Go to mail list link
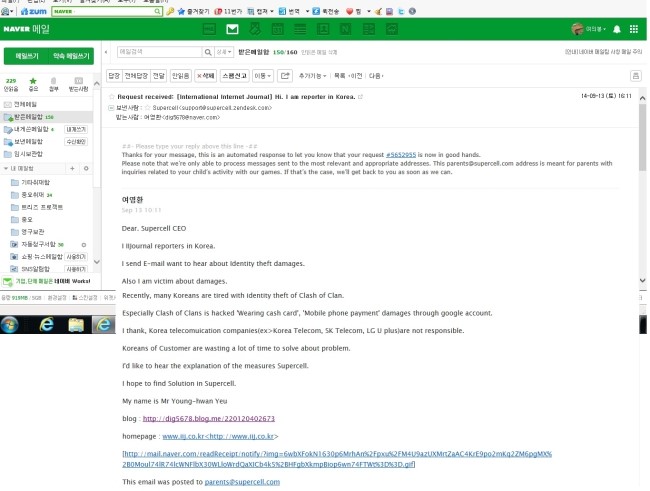 (340, 75)
